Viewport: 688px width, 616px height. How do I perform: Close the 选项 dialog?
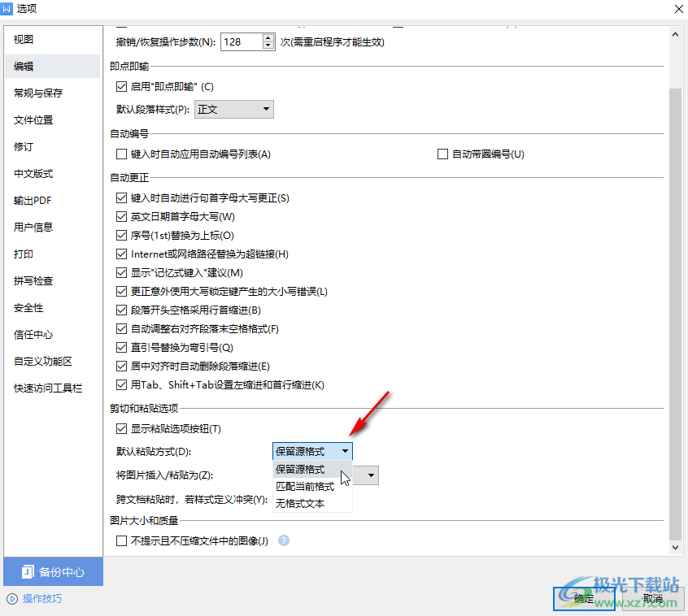[678, 9]
